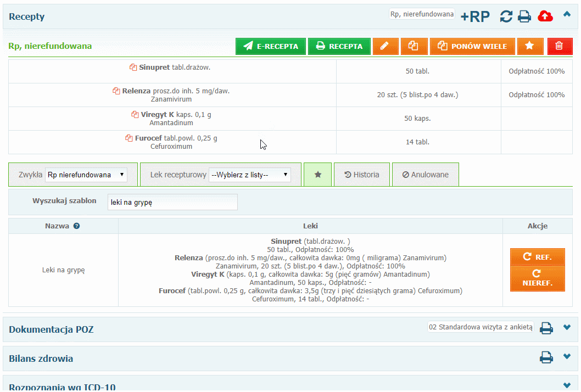Image resolution: width=581 pixels, height=392 pixels.
Task: Click Odpłatność 100% in the Relenza row
Action: pos(537,95)
